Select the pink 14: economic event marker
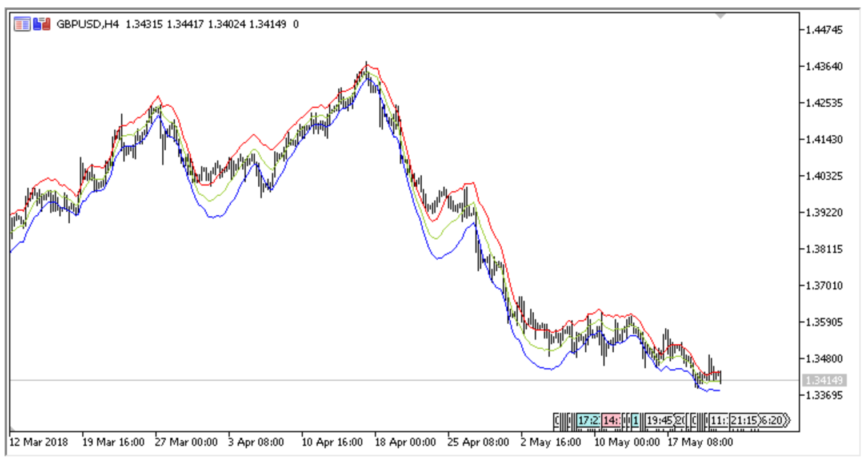Screen dimensions: 868x467 (611, 421)
